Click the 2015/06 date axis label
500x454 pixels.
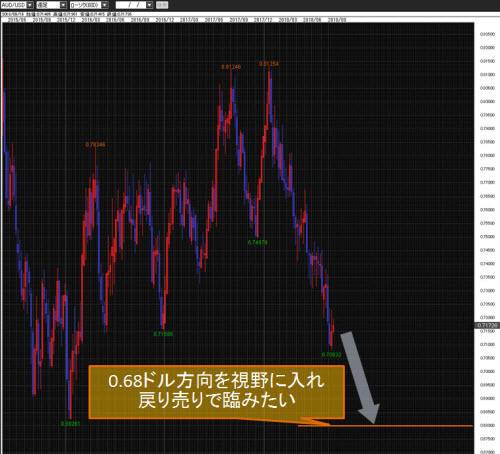pos(17,20)
